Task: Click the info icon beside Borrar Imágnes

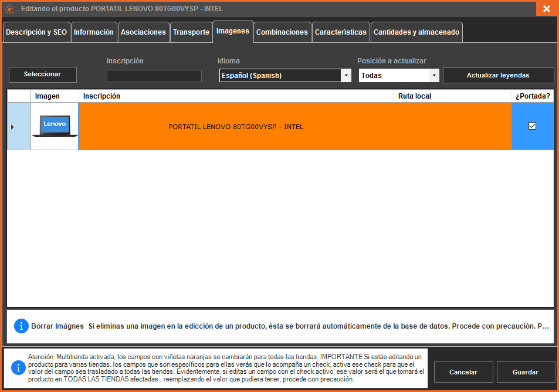Action: [21, 326]
